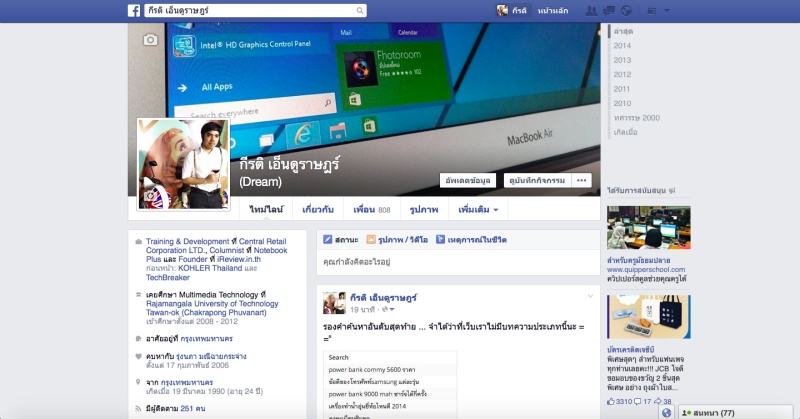
Task: Click the share icon on JCB ad
Action: pos(658,402)
